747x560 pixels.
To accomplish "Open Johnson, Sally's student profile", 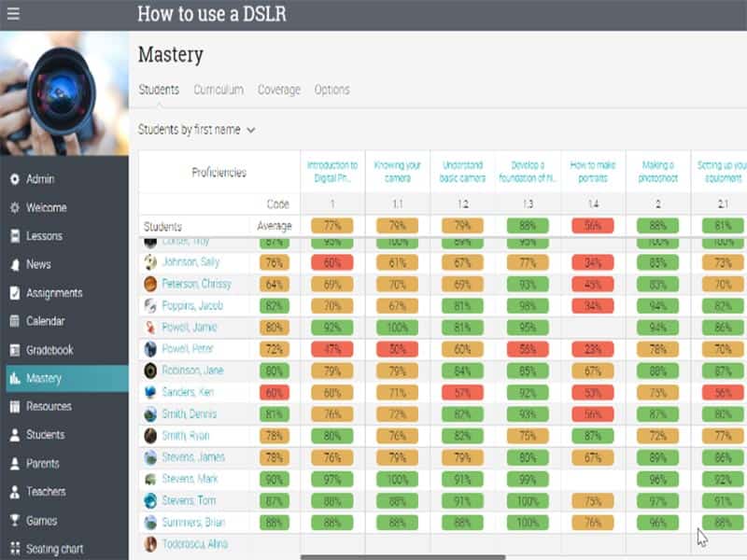I will (190, 262).
